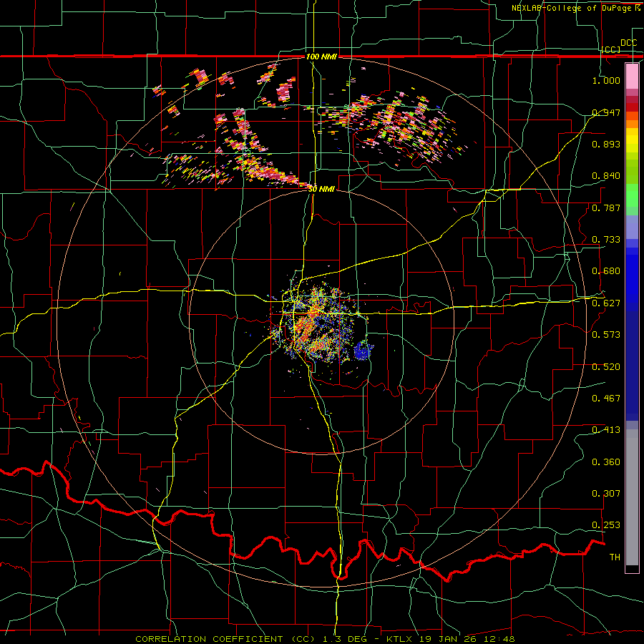Click the 0.733 scale value
Image resolution: width=644 pixels, height=644 pixels.
(606, 240)
